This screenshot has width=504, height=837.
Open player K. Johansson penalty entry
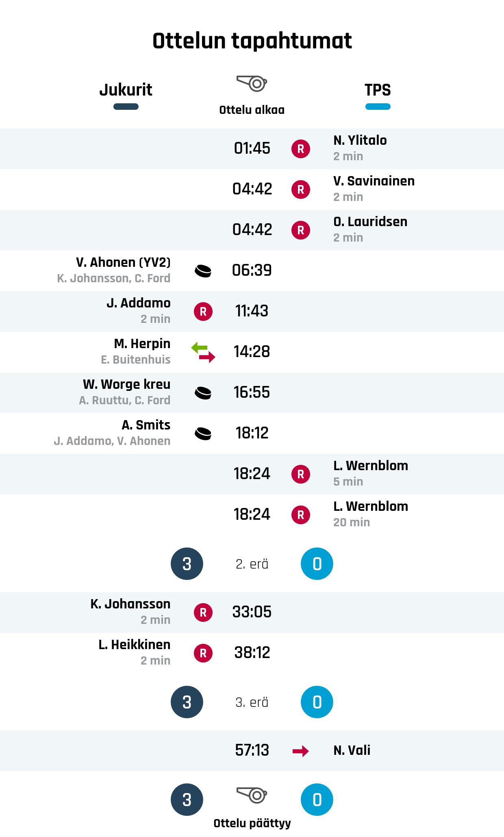pyautogui.click(x=130, y=604)
